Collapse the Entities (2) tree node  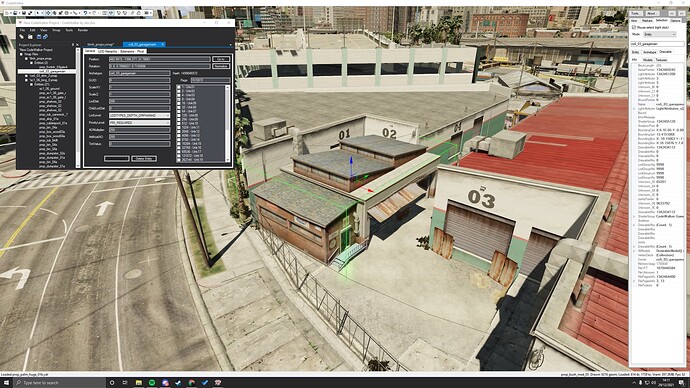click(x=31, y=63)
